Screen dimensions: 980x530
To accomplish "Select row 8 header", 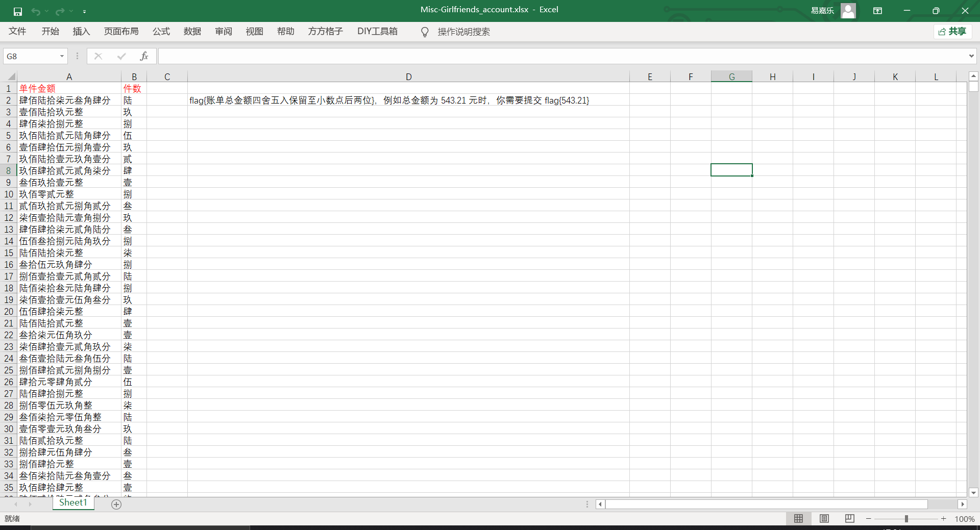I will (x=9, y=170).
